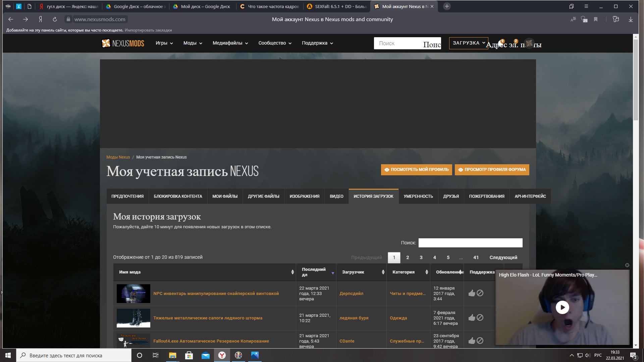Screen dimensions: 644x362
Task: Click ПОСМОТРЕТЬ МОЙ ПРОФИЛЬ button
Action: tap(416, 170)
